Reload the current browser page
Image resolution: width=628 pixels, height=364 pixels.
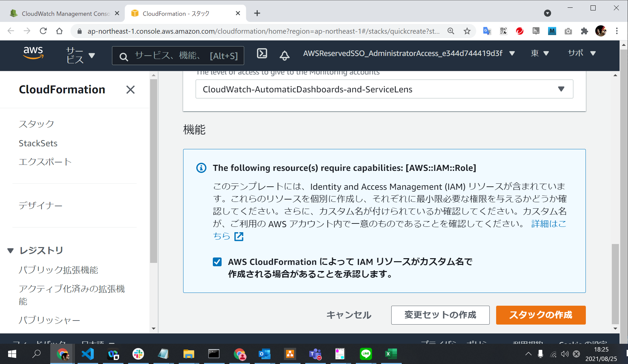click(x=43, y=31)
